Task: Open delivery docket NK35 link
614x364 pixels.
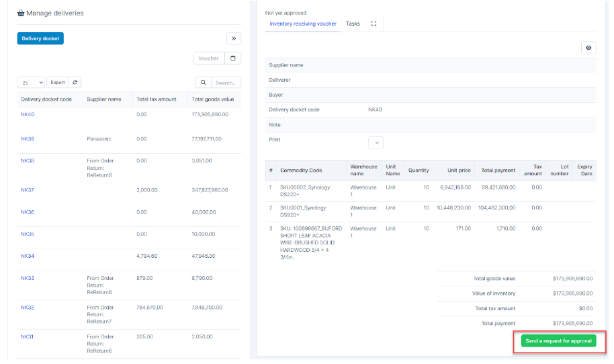Action: click(28, 234)
